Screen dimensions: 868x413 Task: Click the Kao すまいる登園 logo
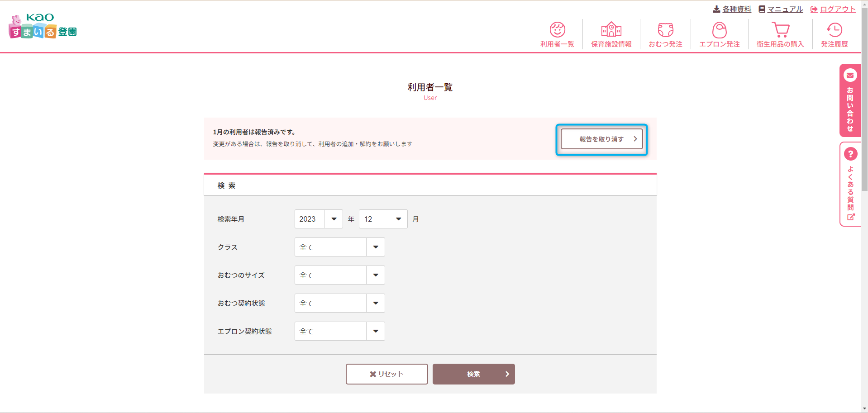43,26
